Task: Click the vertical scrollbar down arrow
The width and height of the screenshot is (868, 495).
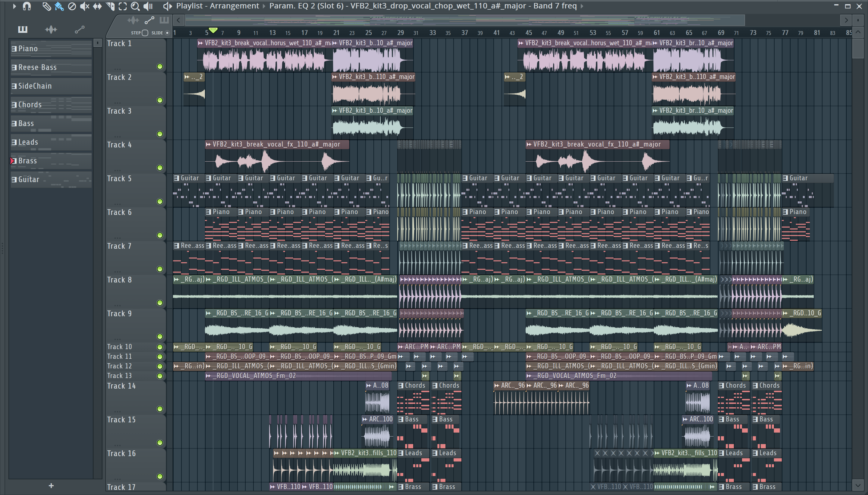Action: click(x=858, y=485)
